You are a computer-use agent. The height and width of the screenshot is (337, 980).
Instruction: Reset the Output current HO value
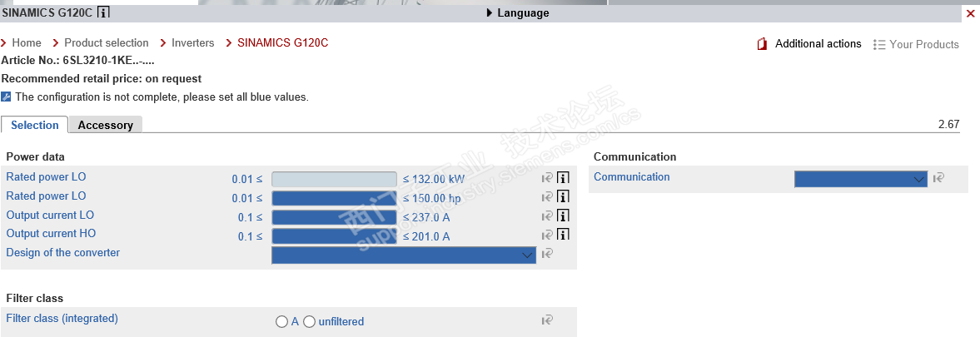[x=548, y=235]
